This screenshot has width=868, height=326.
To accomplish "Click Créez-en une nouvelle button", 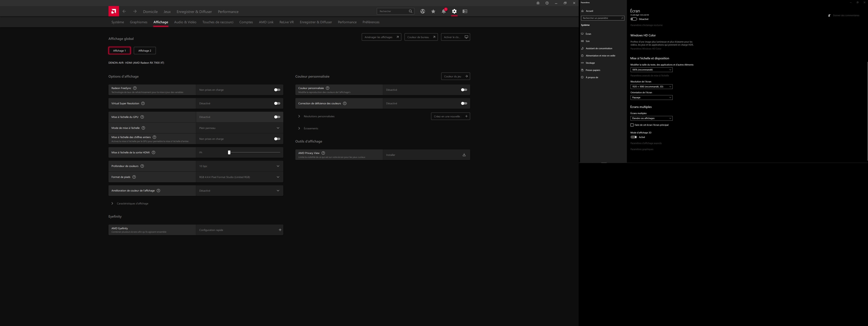I will click(451, 116).
